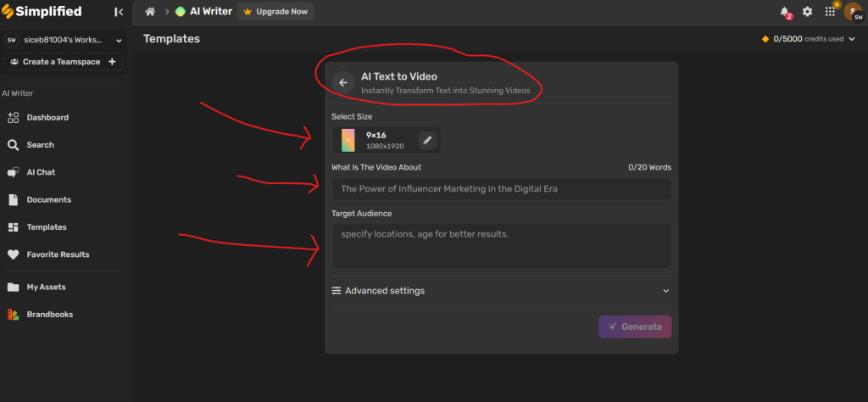Click the Brandbooks icon
Screen dimensions: 868x402
[14, 315]
